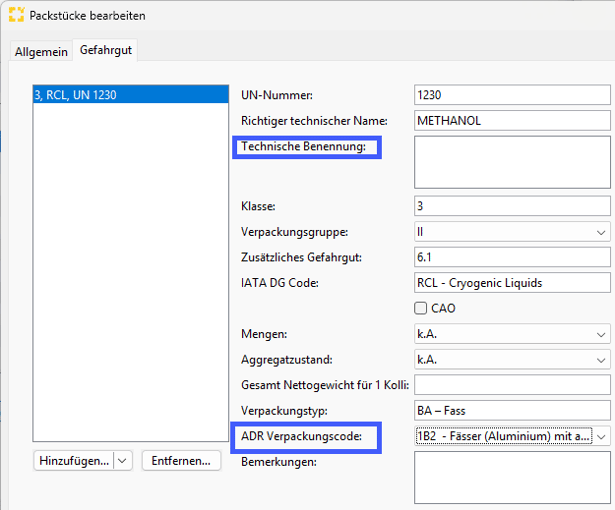The height and width of the screenshot is (510, 615).
Task: Click the UN-Nummer field
Action: coord(511,95)
